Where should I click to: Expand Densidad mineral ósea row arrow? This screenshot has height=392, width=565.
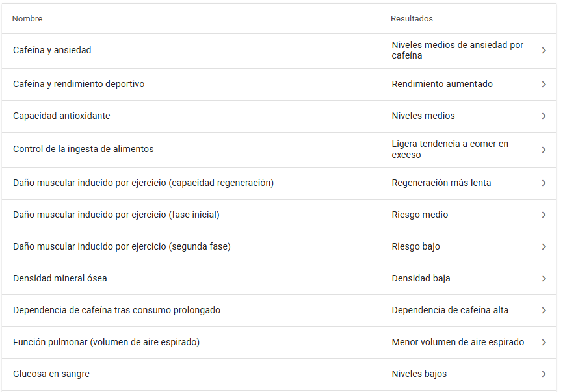(x=544, y=279)
